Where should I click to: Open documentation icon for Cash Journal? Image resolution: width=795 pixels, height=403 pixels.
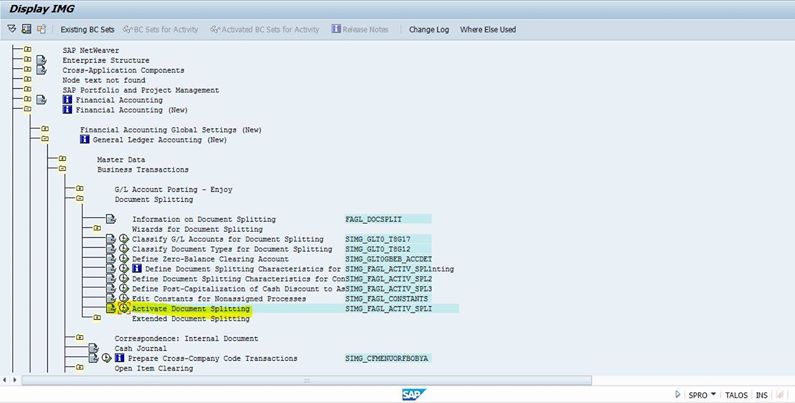93,348
